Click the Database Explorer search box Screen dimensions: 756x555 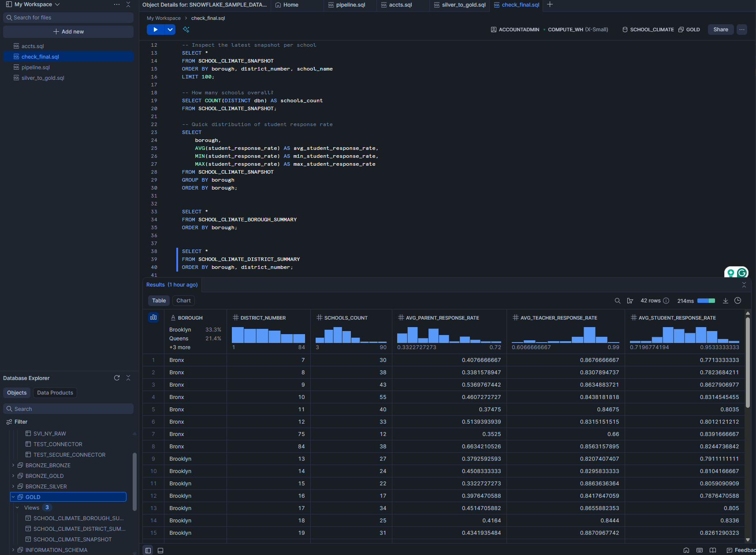pos(68,409)
